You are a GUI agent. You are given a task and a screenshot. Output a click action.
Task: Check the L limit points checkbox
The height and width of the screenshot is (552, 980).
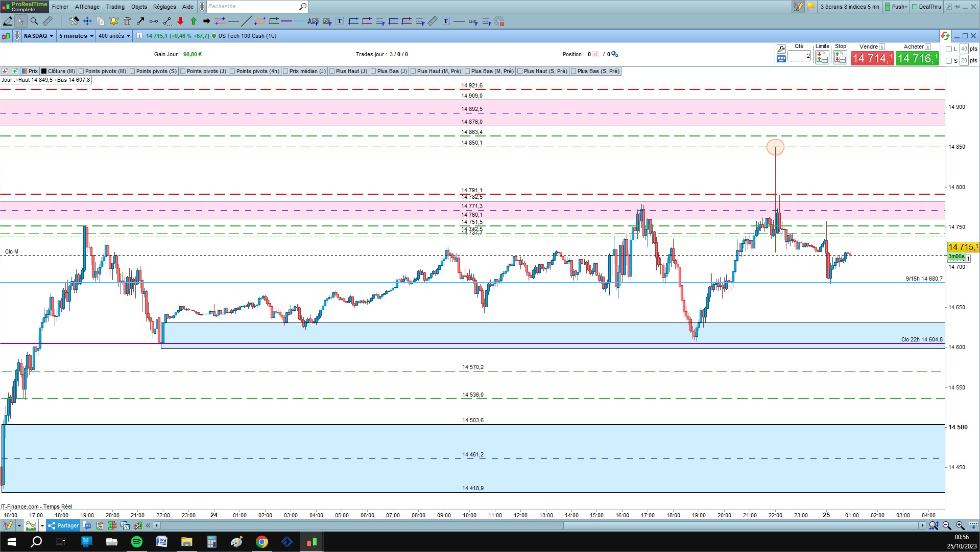coord(948,49)
